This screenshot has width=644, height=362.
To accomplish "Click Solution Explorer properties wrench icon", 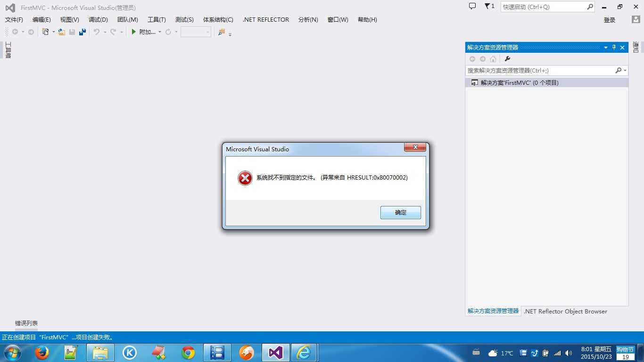I will (508, 59).
